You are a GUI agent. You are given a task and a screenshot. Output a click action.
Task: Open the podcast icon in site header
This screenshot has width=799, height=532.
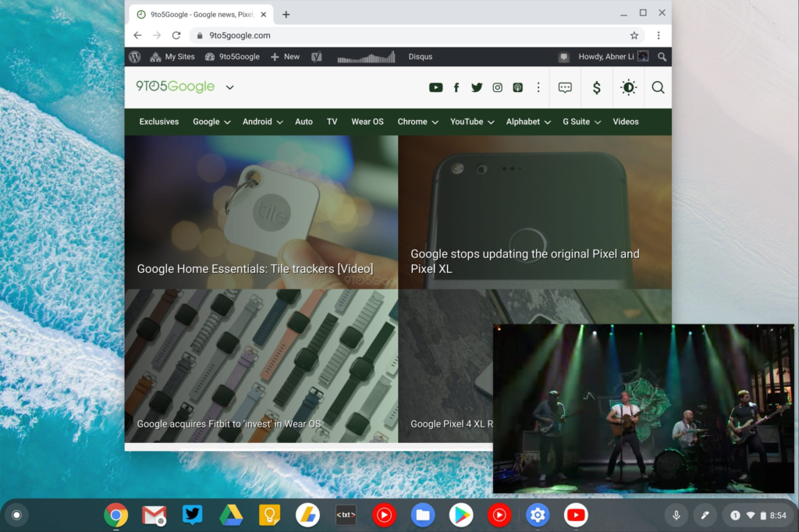(x=518, y=87)
